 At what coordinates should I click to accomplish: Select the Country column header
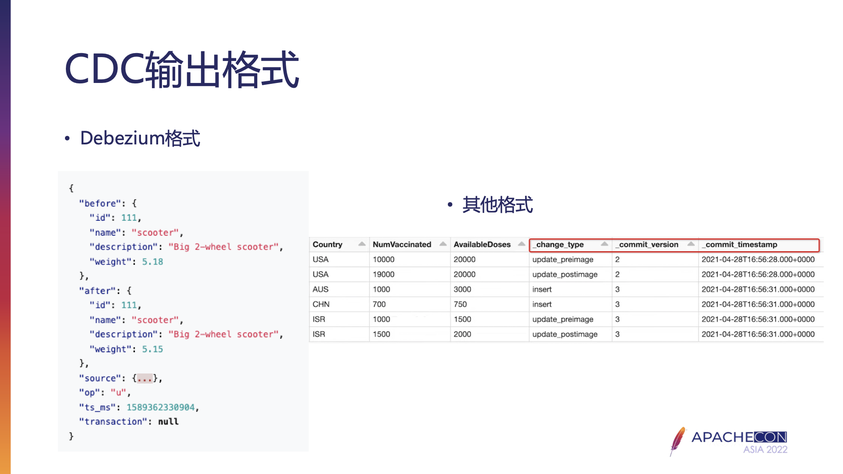pyautogui.click(x=327, y=245)
